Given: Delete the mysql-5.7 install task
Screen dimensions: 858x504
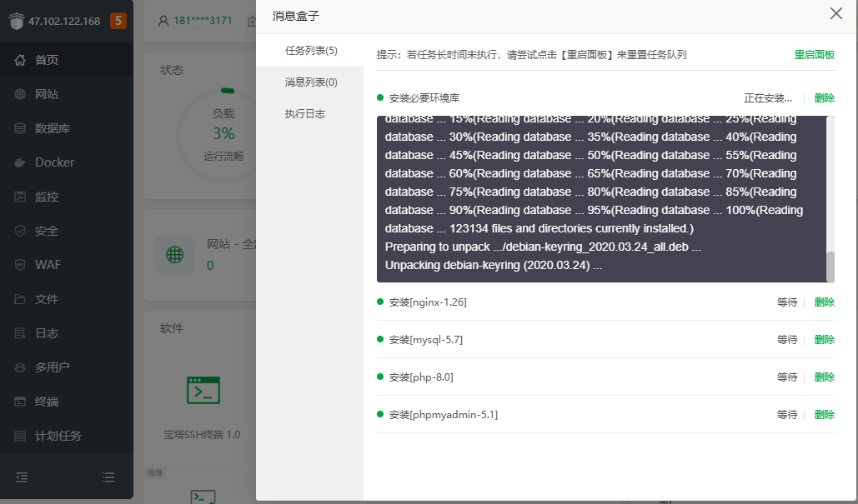Looking at the screenshot, I should (824, 340).
